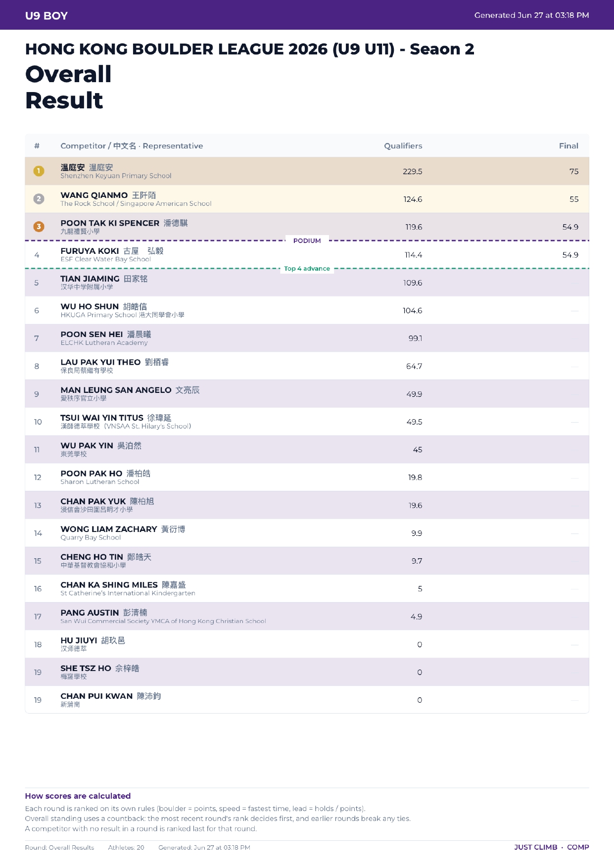Click the JUST CLIMB · COMP footer logo
The height and width of the screenshot is (868, 614).
[552, 847]
